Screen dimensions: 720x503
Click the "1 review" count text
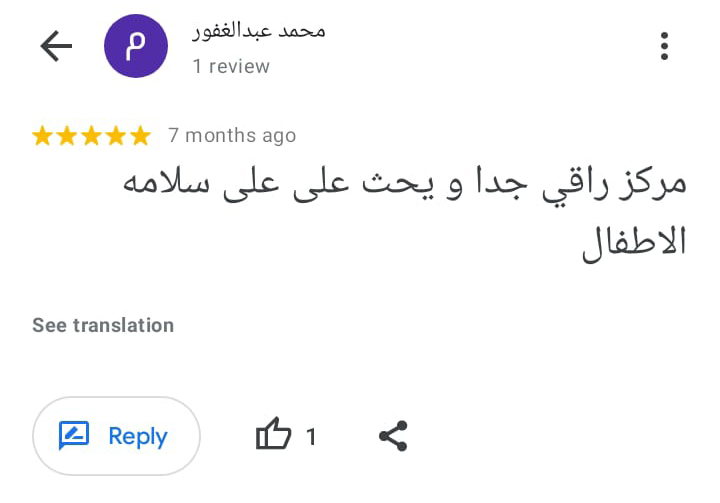(x=231, y=66)
